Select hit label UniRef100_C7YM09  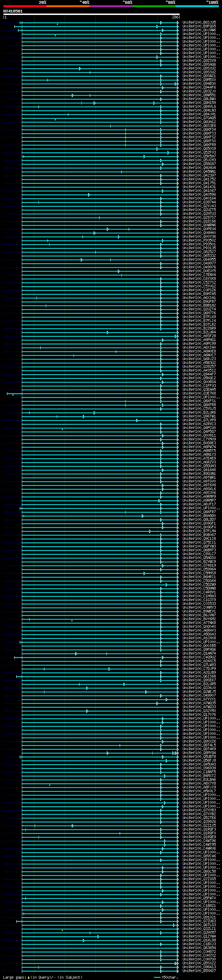coord(199,439)
